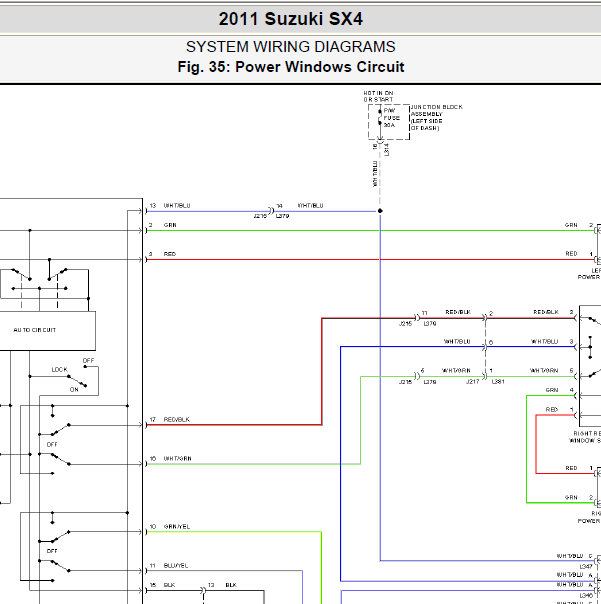Image resolution: width=601 pixels, height=604 pixels.
Task: Click the "JUNCTION BLOCK ASSEMBLY" description text
Action: click(437, 117)
